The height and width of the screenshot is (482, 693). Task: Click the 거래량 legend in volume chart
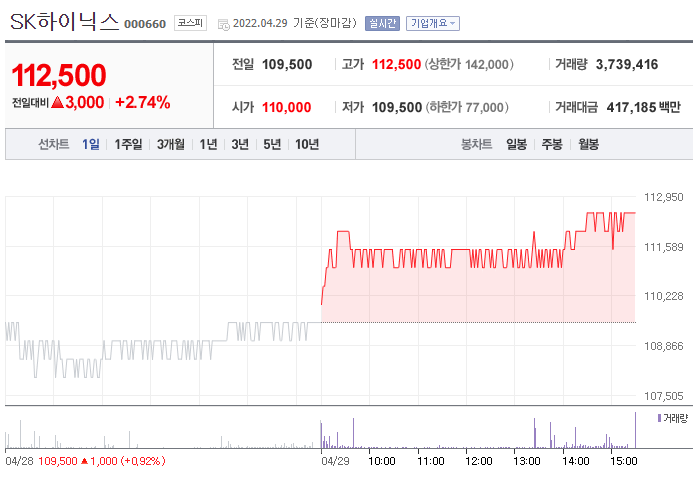[673, 418]
